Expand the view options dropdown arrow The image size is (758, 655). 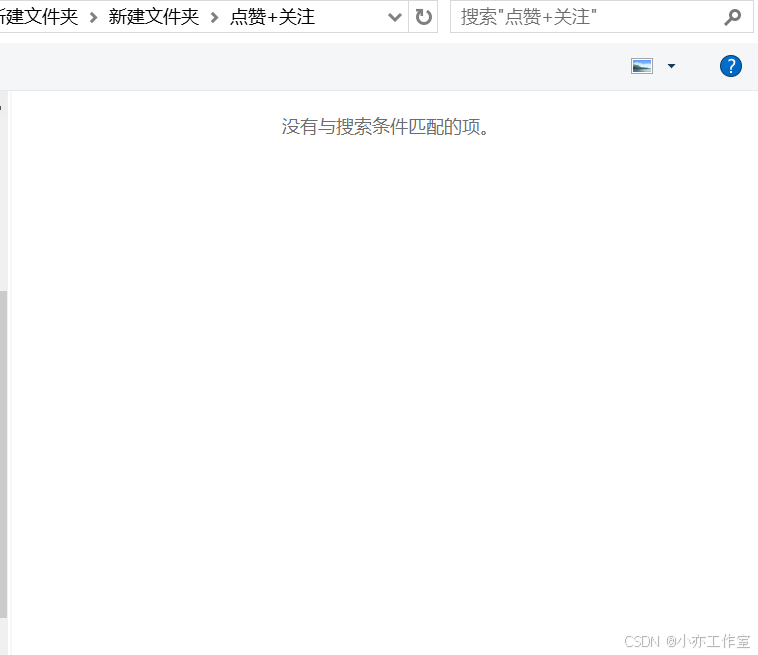671,66
